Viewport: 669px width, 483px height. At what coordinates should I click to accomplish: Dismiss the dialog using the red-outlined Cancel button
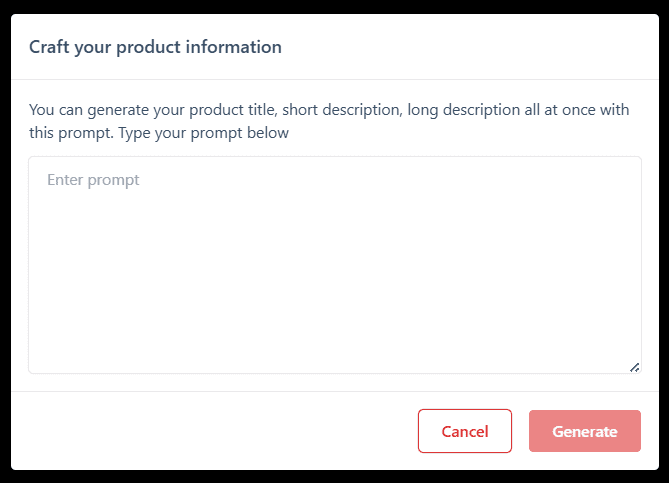[465, 431]
